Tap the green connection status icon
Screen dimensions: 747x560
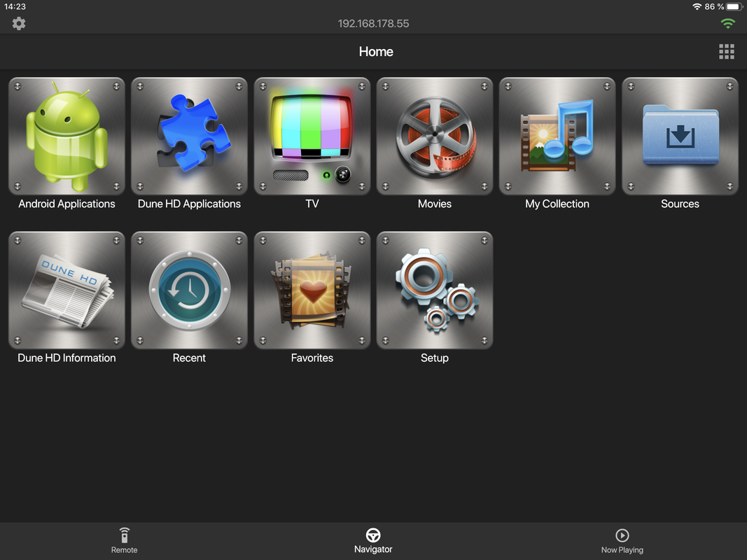pyautogui.click(x=727, y=23)
